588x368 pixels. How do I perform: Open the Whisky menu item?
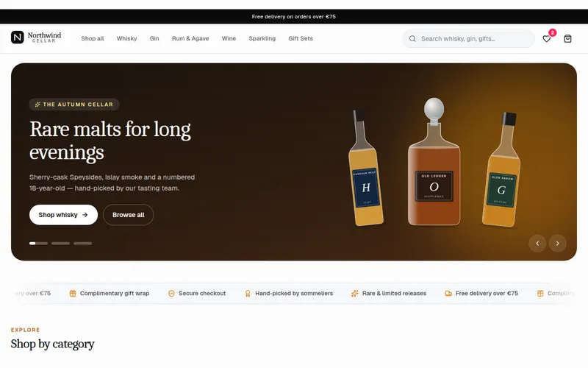(x=126, y=38)
